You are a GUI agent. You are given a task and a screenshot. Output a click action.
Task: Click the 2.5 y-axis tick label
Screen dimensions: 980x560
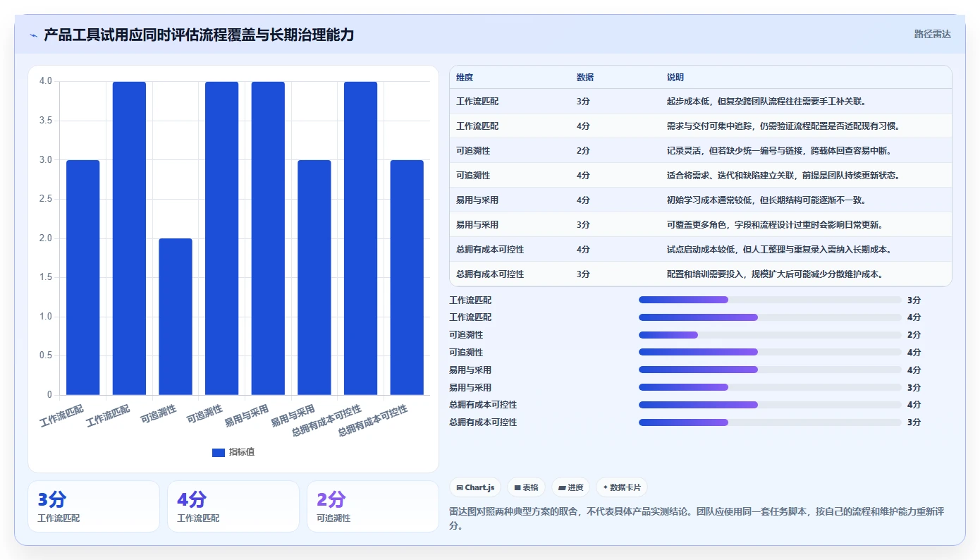coord(46,199)
